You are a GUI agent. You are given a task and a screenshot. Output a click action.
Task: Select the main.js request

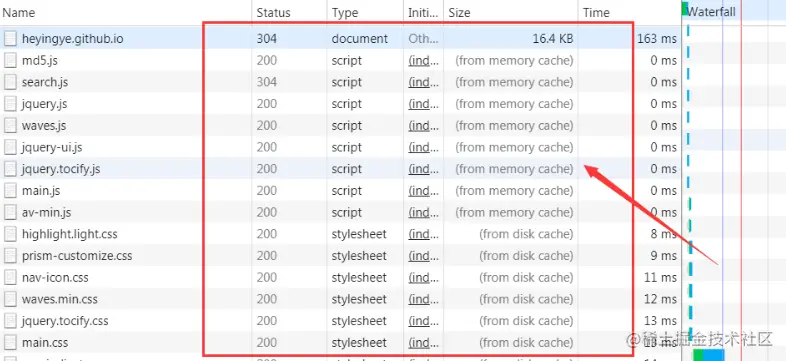(x=340, y=191)
